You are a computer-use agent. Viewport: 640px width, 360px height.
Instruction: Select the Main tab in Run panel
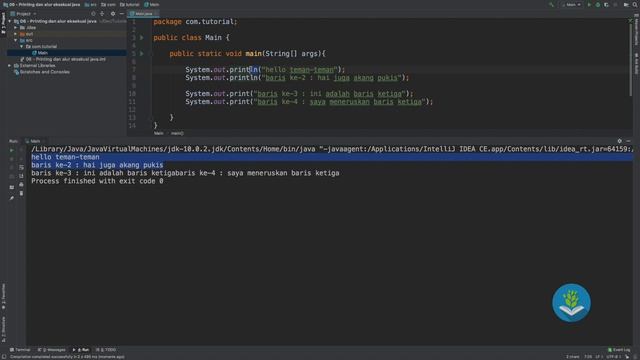click(x=33, y=141)
